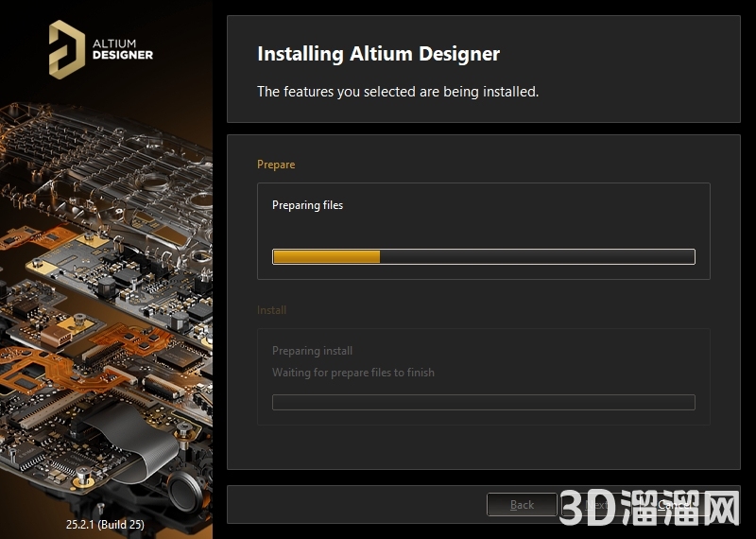Click the empty Install progress bar
This screenshot has width=756, height=539.
click(x=484, y=403)
